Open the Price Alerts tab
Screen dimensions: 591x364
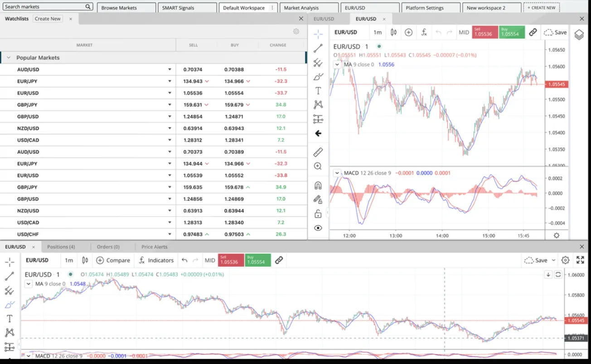pos(155,247)
